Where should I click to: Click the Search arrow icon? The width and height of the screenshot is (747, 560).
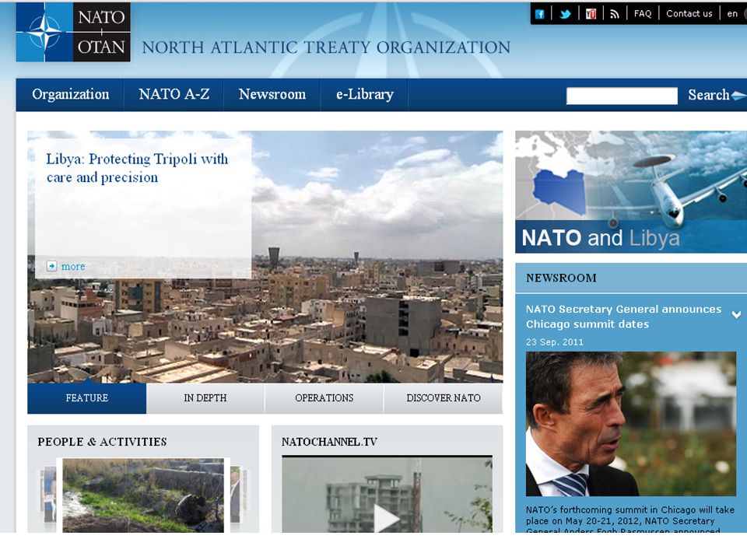pos(739,95)
